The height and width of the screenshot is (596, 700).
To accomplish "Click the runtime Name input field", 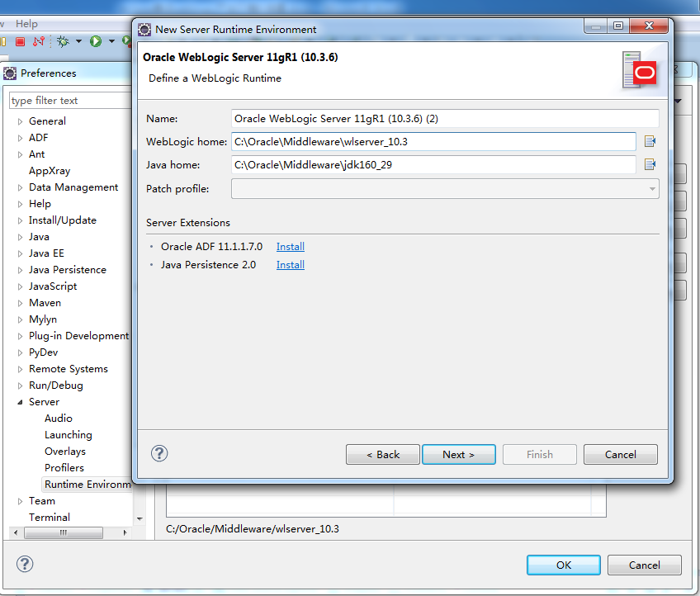I will (445, 118).
